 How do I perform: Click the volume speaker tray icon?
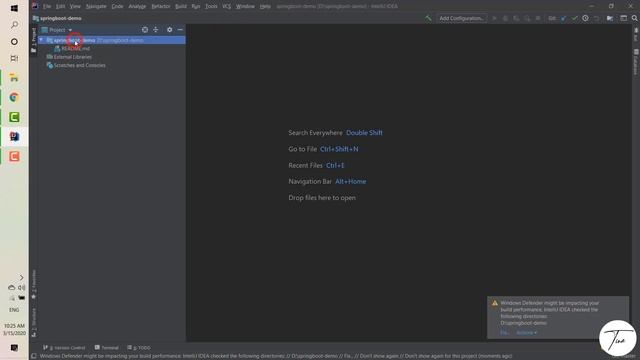tap(22, 287)
